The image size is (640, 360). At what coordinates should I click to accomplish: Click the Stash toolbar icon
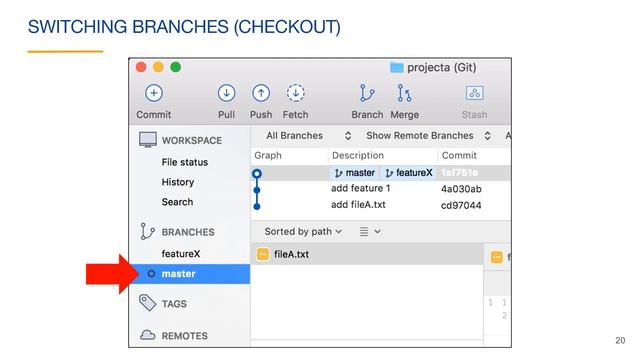(x=474, y=93)
